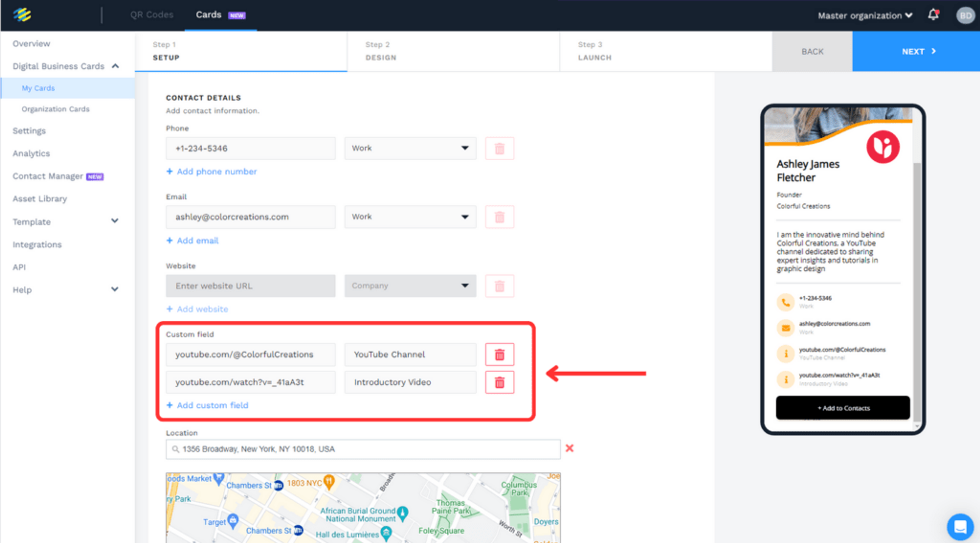Click the Introductory Video info icon in preview

tap(786, 380)
